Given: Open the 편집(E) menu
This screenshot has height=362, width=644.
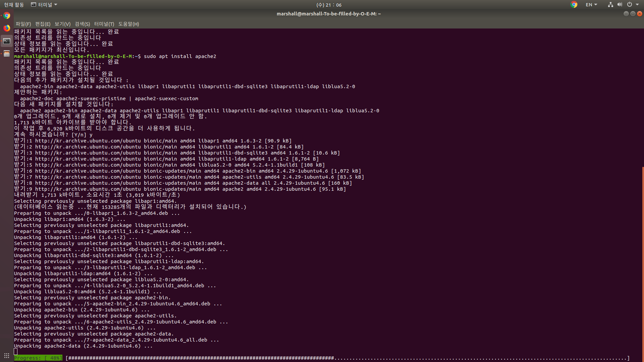Looking at the screenshot, I should [43, 24].
